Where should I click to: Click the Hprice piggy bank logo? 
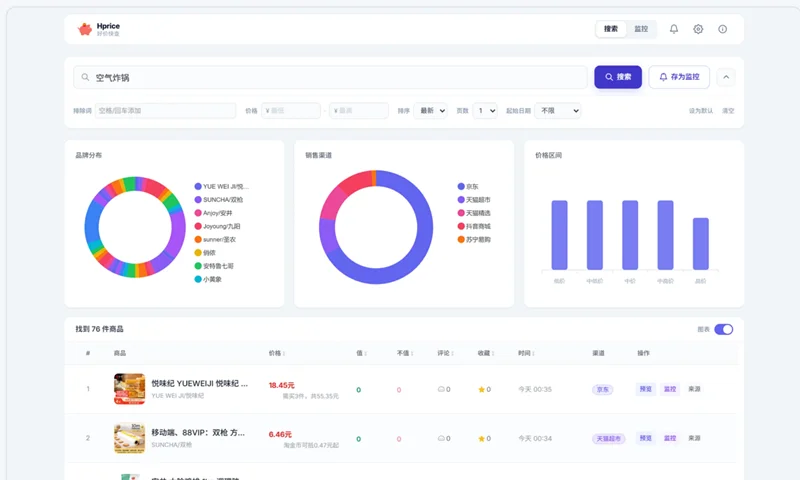pyautogui.click(x=85, y=29)
